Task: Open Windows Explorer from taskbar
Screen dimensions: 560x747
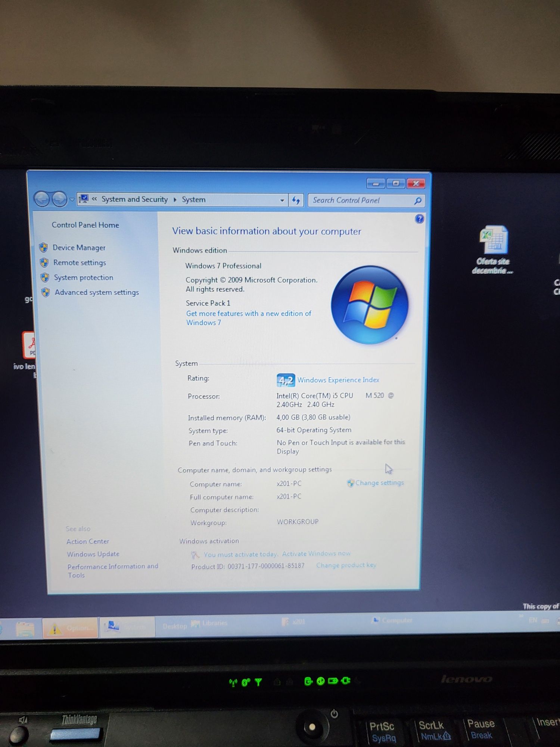Action: 25,629
